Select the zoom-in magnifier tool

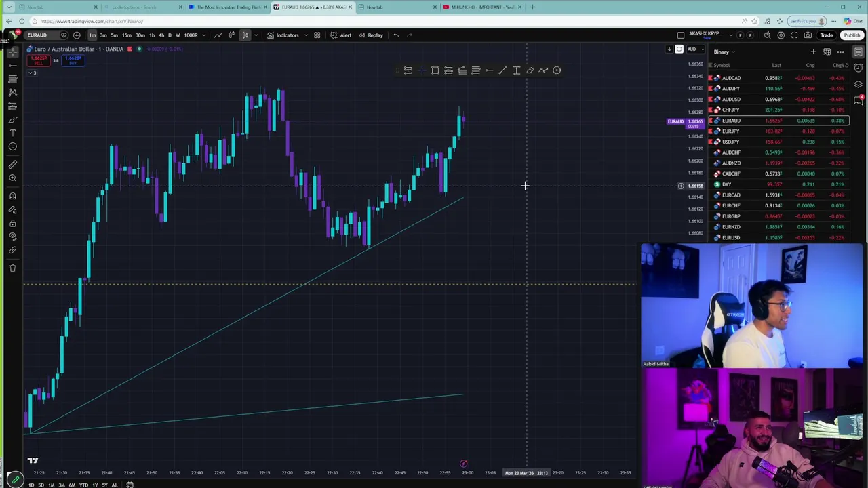(x=13, y=178)
